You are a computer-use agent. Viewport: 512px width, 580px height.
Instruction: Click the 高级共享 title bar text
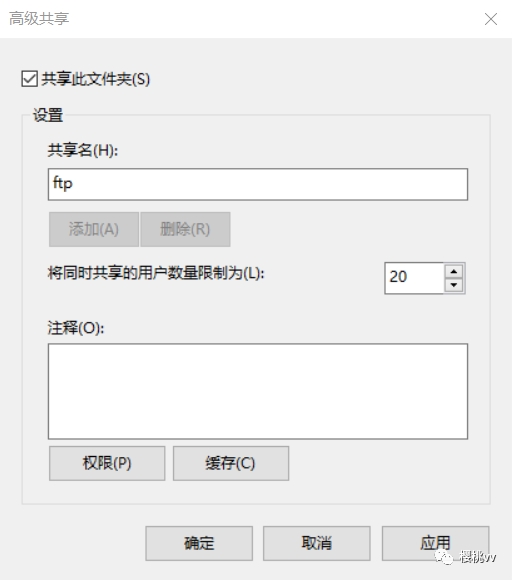click(39, 18)
